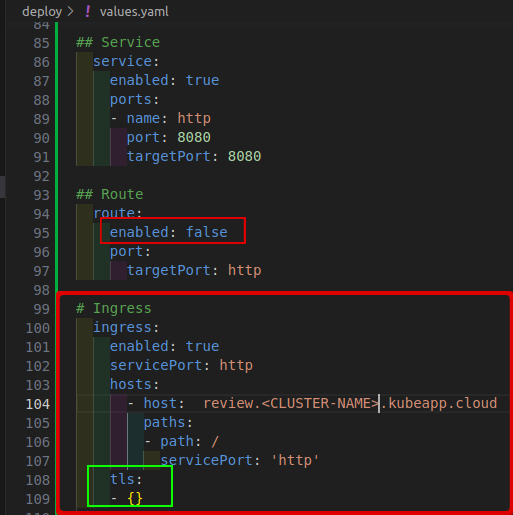The width and height of the screenshot is (513, 515).
Task: Click line number 95 in the gutter
Action: tap(41, 233)
